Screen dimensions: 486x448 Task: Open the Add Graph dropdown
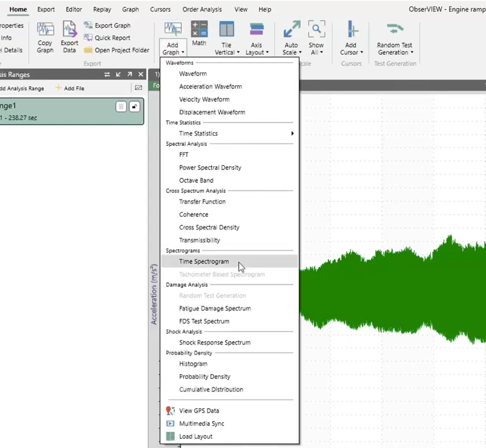point(173,49)
